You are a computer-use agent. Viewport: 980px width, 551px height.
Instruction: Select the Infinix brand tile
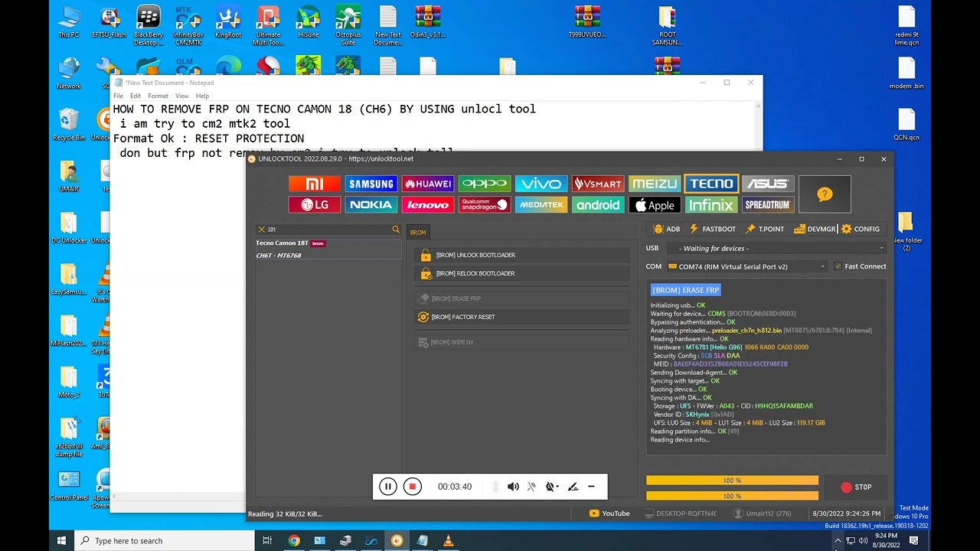(710, 204)
